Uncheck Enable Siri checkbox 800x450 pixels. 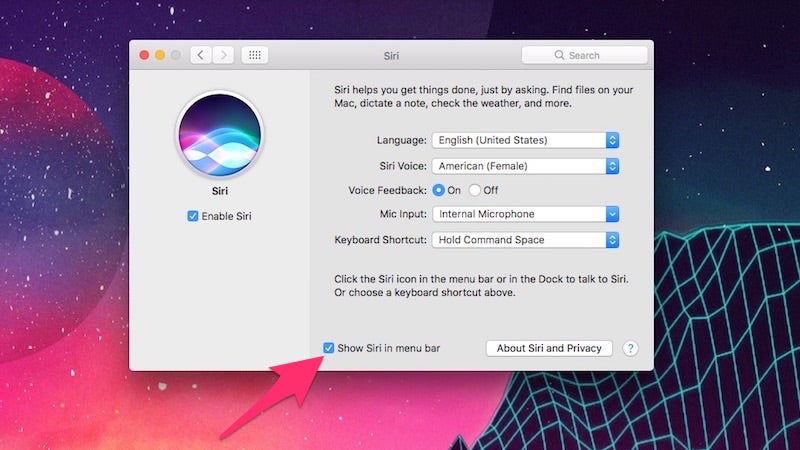coord(192,216)
